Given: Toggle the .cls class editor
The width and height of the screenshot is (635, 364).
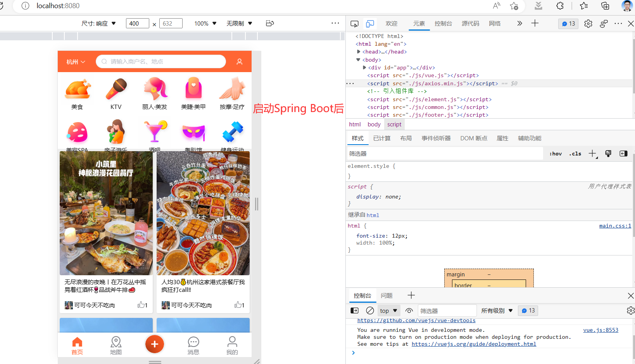Looking at the screenshot, I should [575, 154].
